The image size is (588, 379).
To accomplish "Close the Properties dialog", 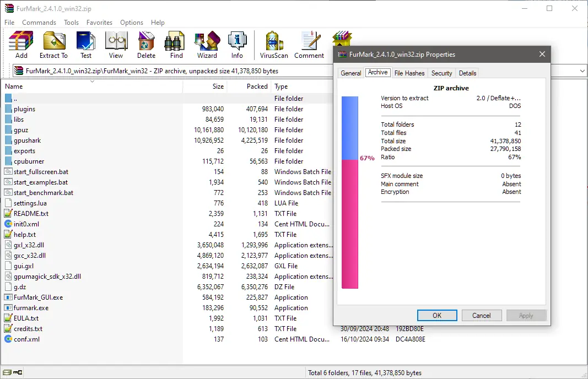I will click(542, 54).
